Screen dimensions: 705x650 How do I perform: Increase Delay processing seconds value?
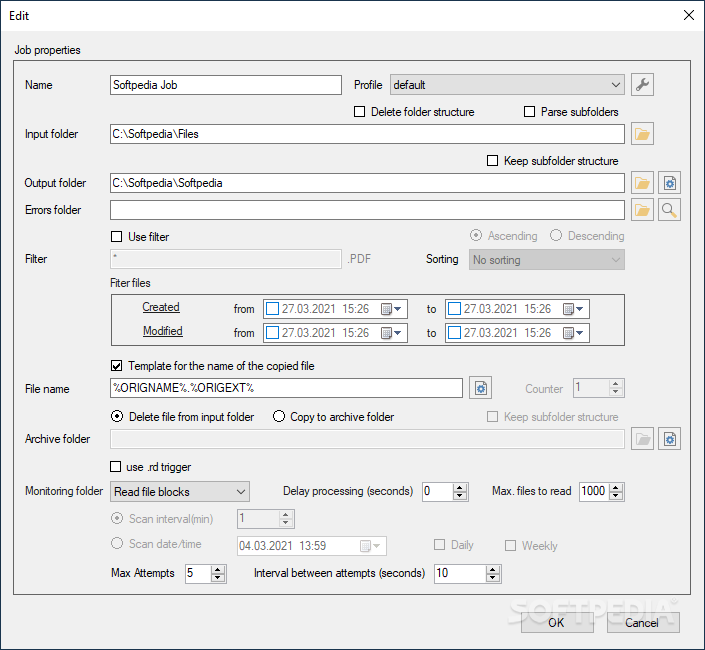[459, 488]
